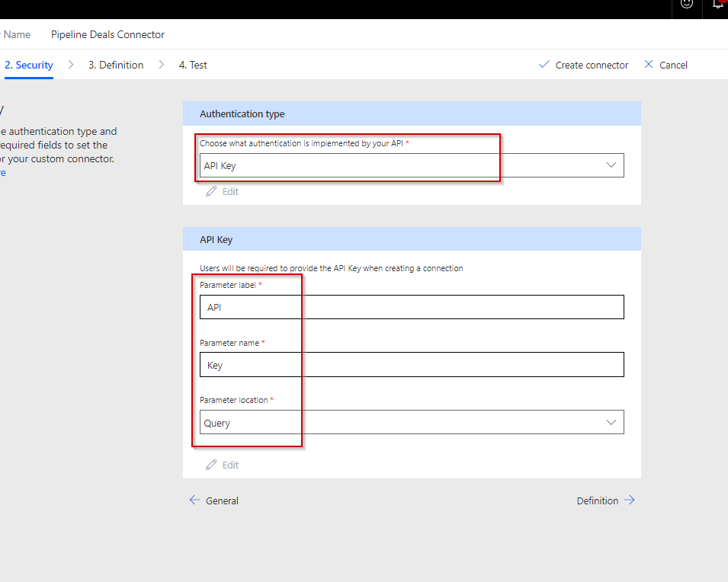
Task: Click the Create connector checkmark icon
Action: (544, 65)
